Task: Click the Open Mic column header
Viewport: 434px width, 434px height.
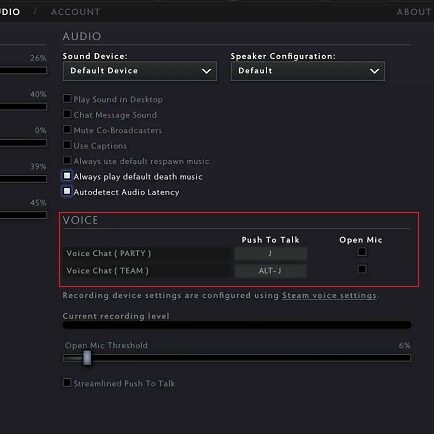Action: point(361,240)
